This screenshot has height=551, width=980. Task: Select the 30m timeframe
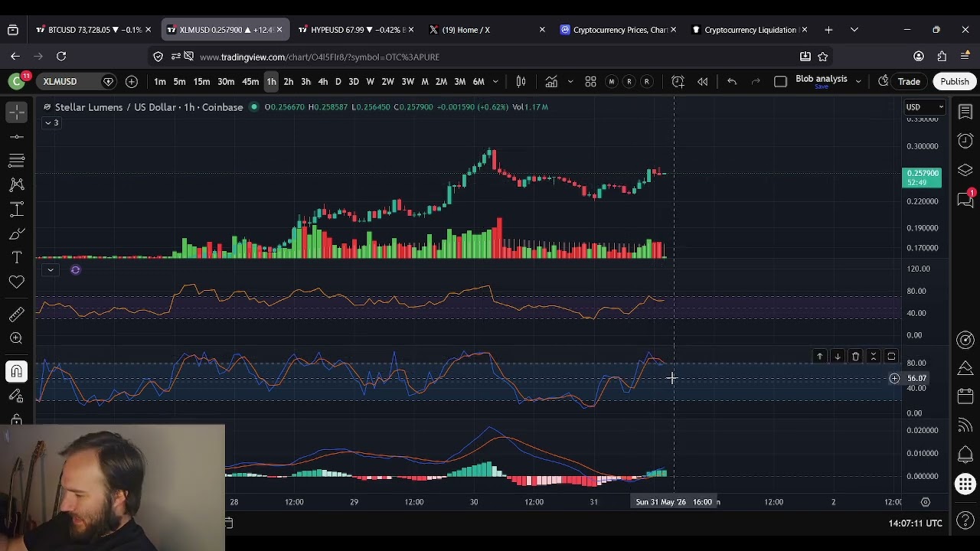[226, 81]
